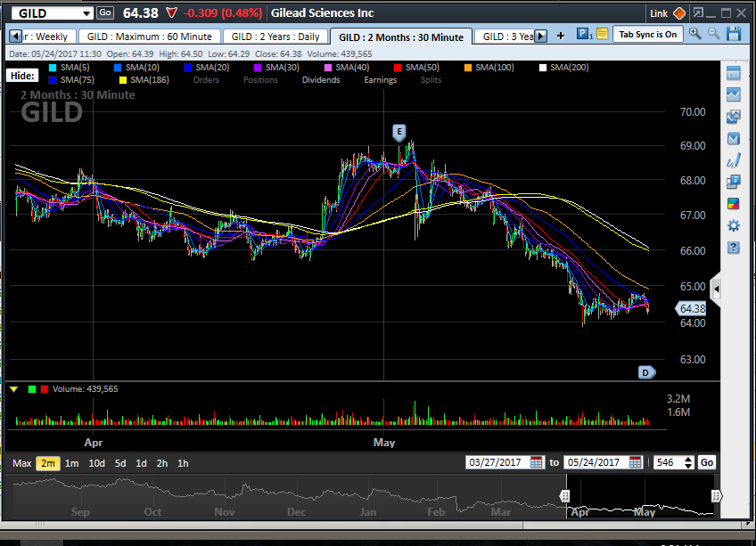Toggle Dividends display
756x546 pixels.
[321, 80]
